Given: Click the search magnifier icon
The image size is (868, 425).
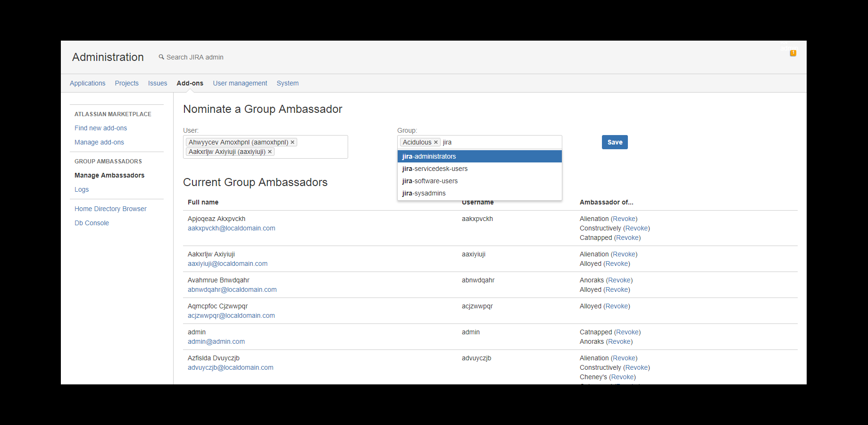Looking at the screenshot, I should tap(161, 57).
